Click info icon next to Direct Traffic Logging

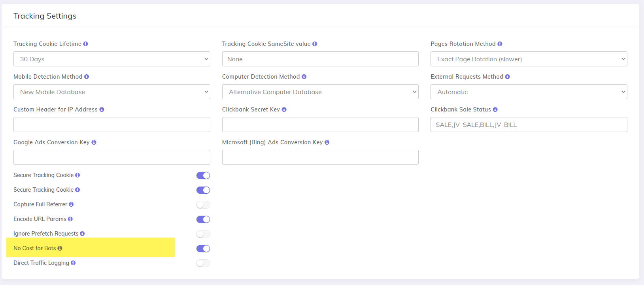73,263
